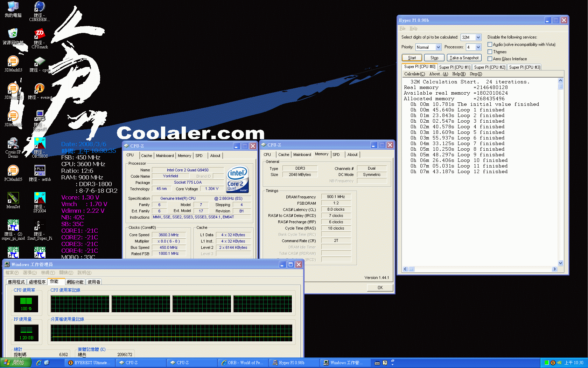Viewport: 588px width, 368px height.
Task: Launch the CPUmark shortcut icon
Action: pyautogui.click(x=40, y=39)
